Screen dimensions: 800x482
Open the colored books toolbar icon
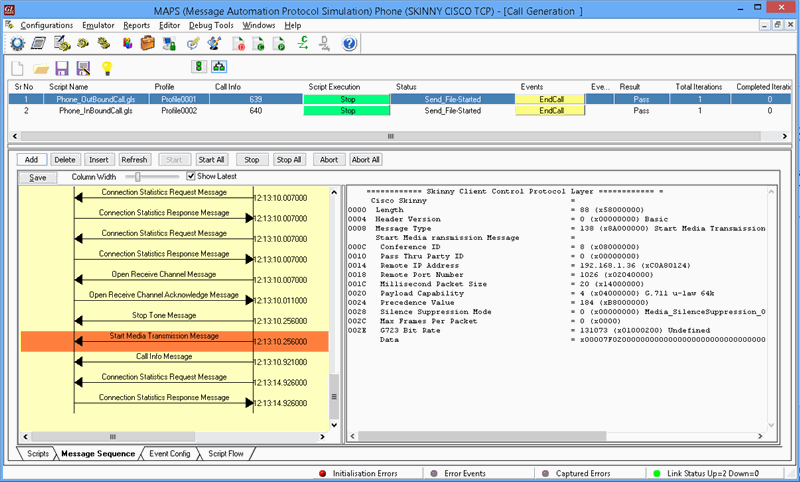[127, 43]
